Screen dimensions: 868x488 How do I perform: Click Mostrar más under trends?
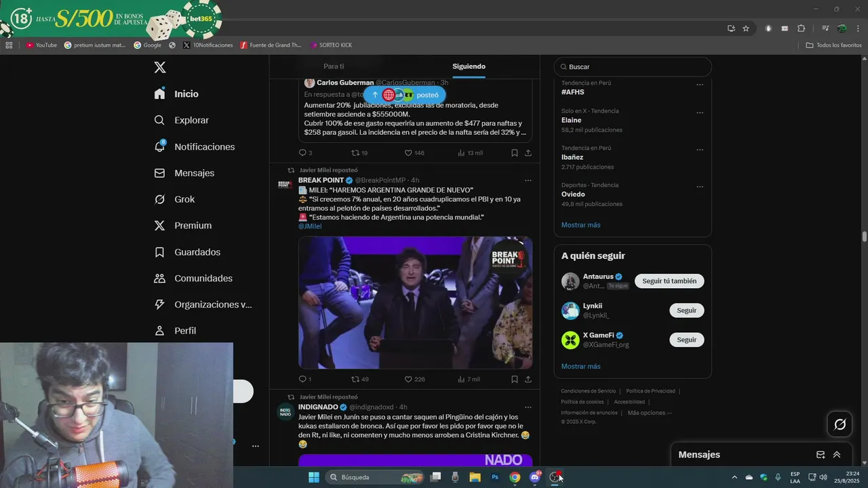pos(580,225)
